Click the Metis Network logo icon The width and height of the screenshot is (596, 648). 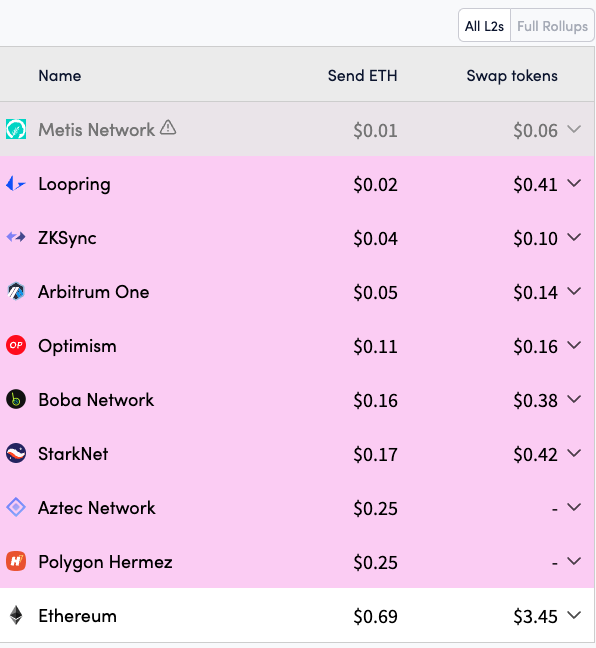[x=16, y=129]
